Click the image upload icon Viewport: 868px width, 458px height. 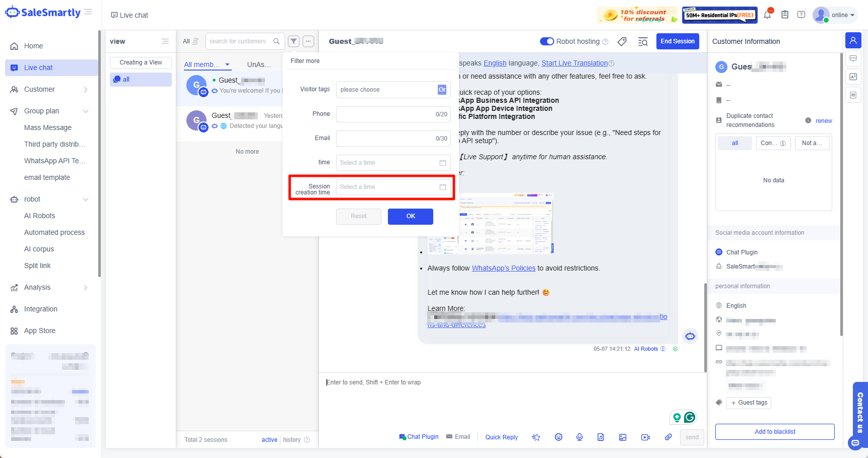click(623, 437)
